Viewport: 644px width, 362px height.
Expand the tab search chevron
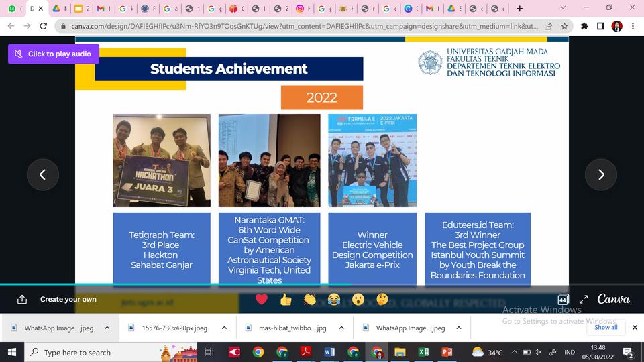click(563, 8)
